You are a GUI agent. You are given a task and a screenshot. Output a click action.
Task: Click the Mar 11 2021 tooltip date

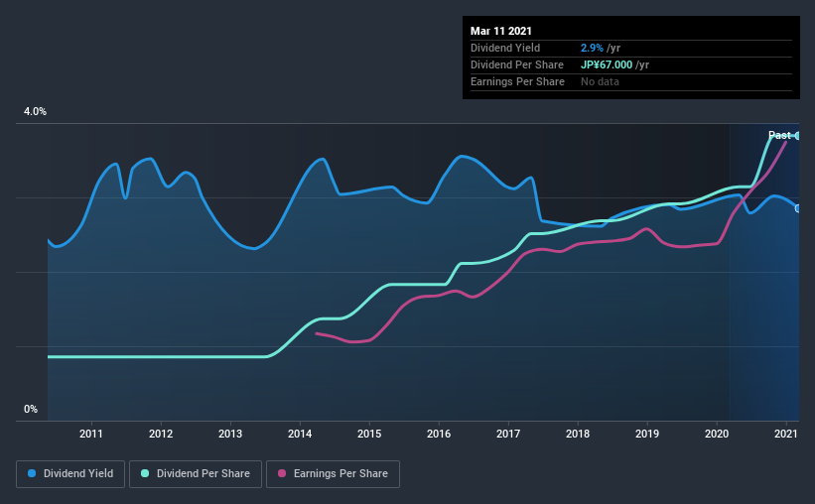point(501,31)
